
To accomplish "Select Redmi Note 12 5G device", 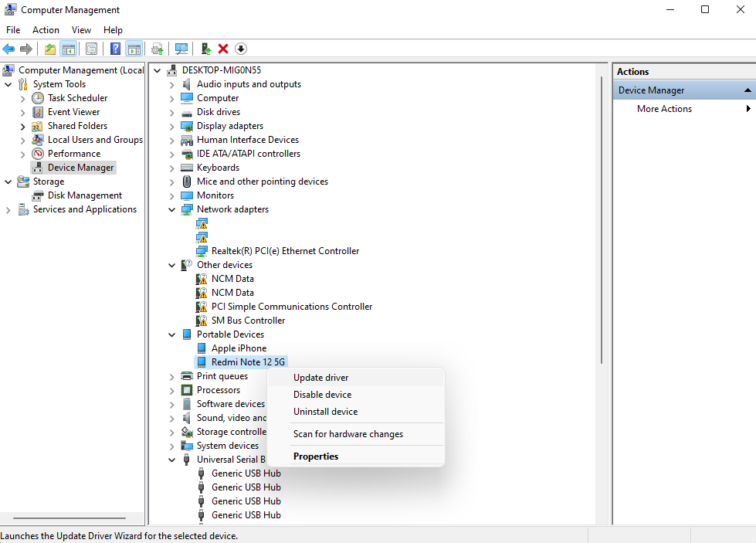I will 248,362.
